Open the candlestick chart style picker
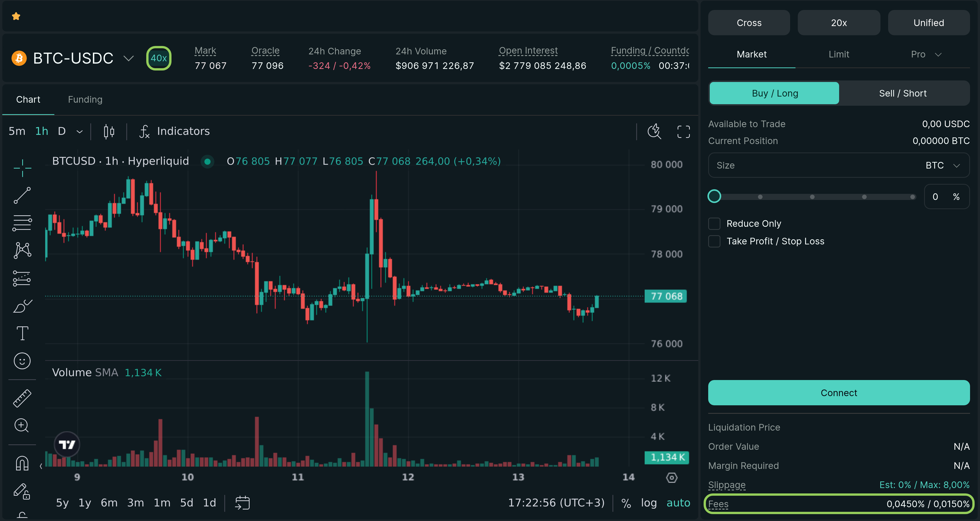Screen dimensions: 980x521 coord(109,131)
